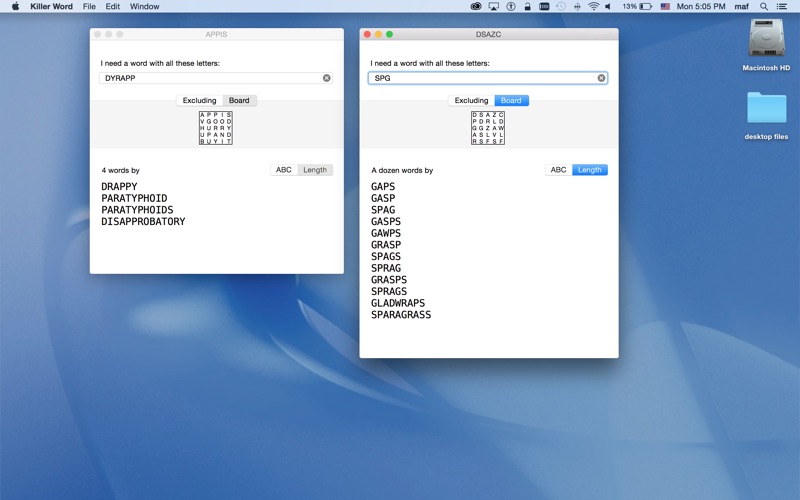Select the word GASPS

[x=386, y=222]
